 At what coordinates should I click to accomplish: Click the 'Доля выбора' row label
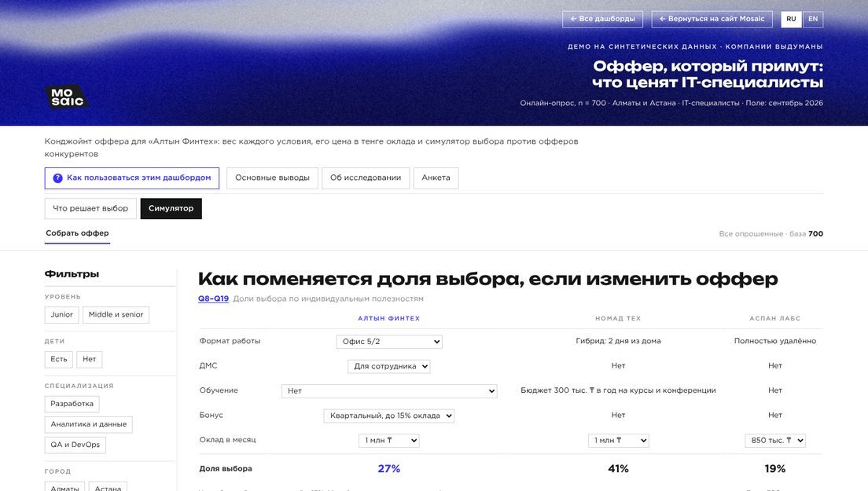click(x=226, y=469)
